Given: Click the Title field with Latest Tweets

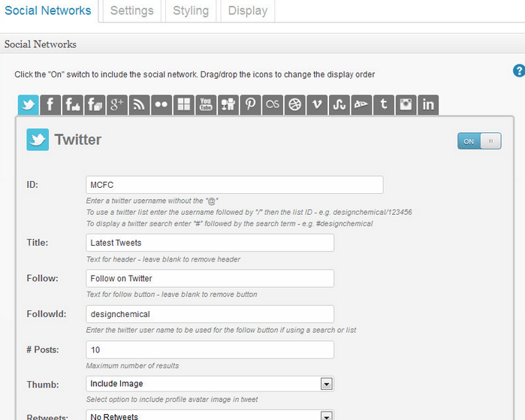Looking at the screenshot, I should [x=210, y=243].
